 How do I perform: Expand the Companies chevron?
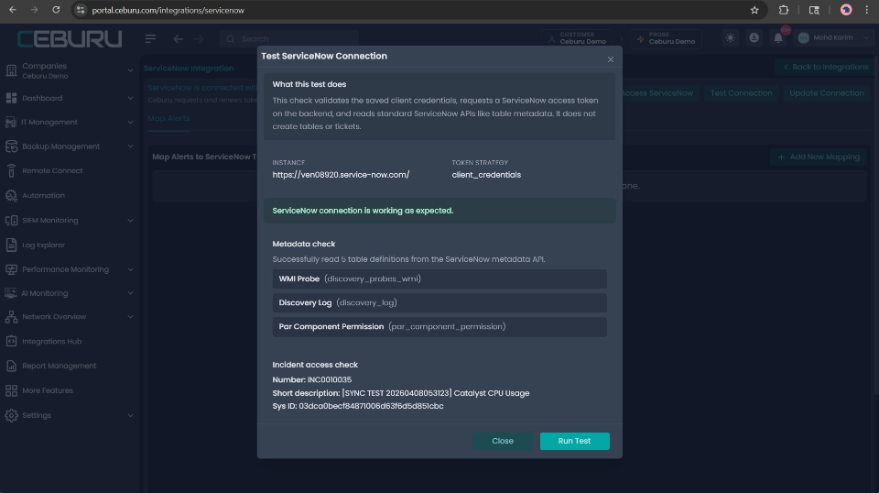point(130,71)
